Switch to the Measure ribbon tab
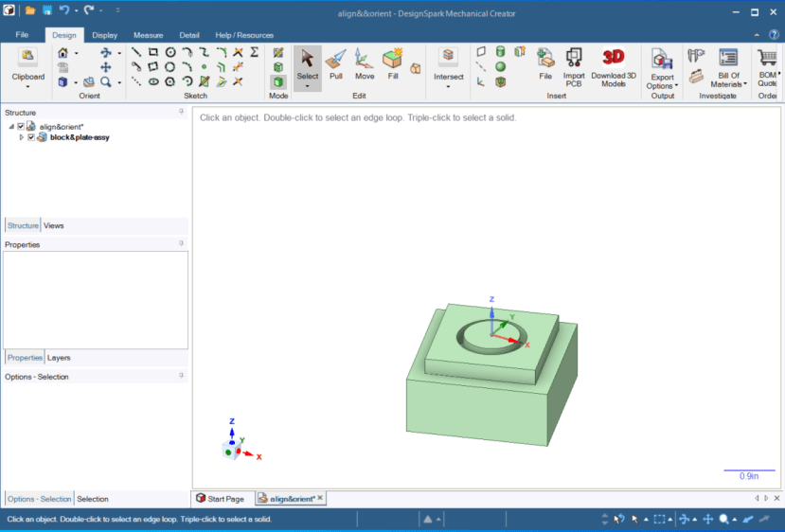This screenshot has height=532, width=785. tap(148, 35)
